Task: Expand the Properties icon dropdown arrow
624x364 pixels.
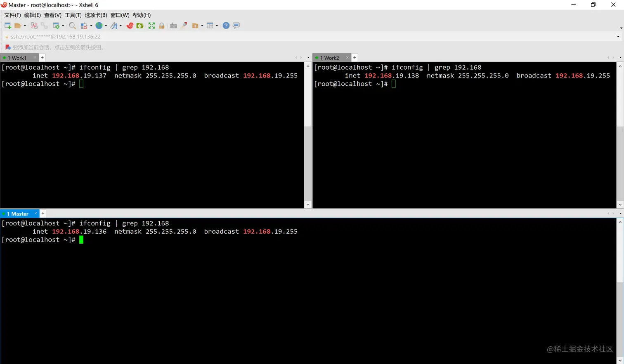Action: click(x=63, y=26)
